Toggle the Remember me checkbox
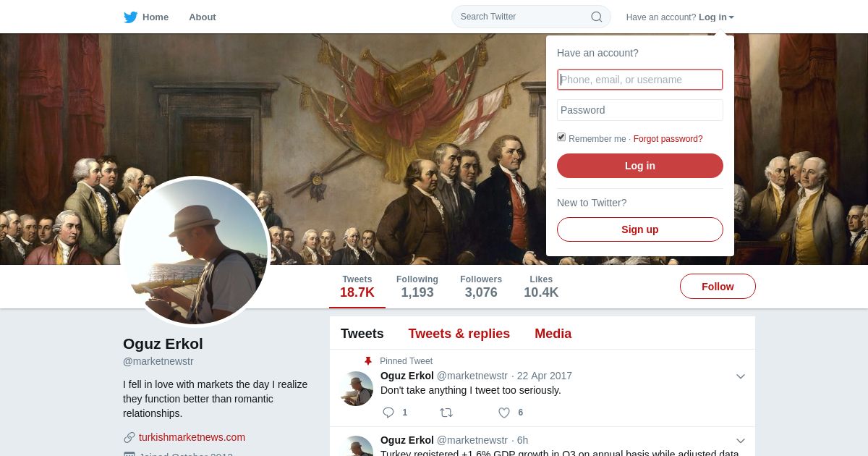The width and height of the screenshot is (868, 456). (561, 138)
